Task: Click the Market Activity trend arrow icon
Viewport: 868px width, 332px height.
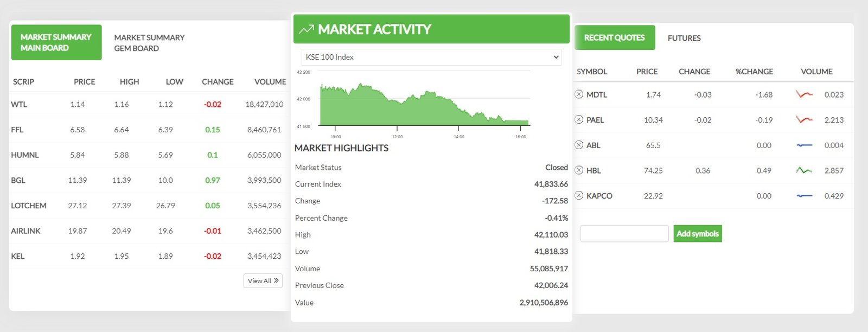Action: coord(307,29)
